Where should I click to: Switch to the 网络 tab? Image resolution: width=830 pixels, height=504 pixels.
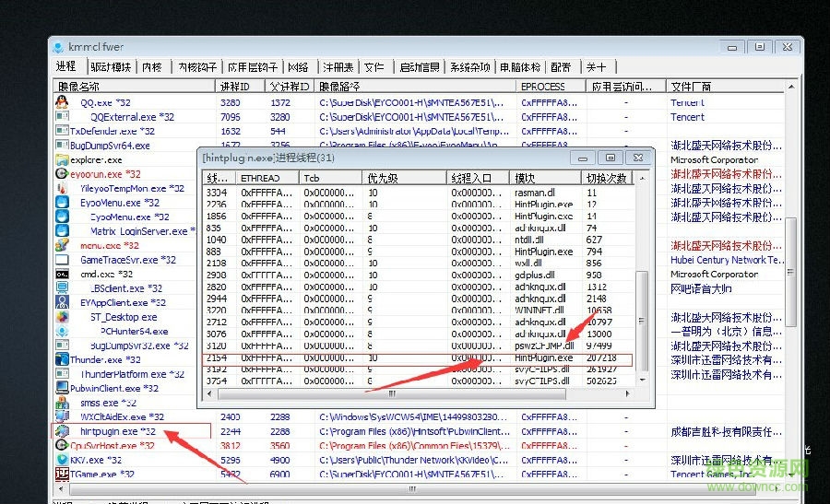pyautogui.click(x=298, y=67)
